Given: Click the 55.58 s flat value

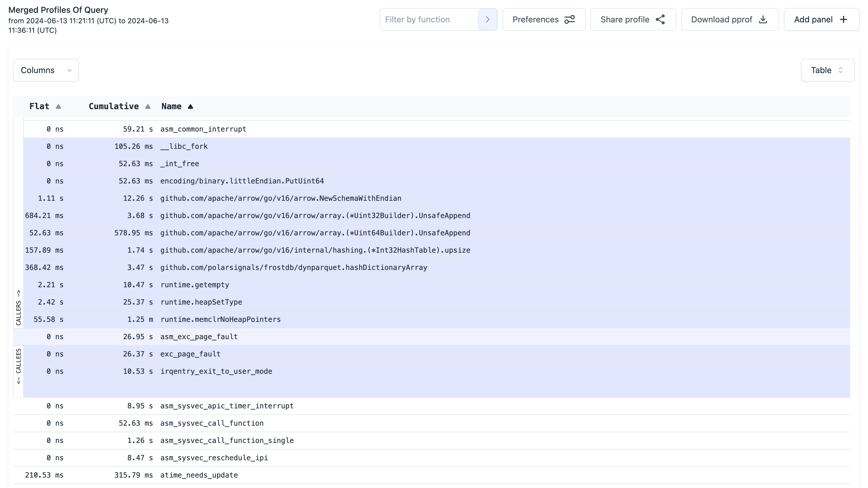Looking at the screenshot, I should 48,319.
